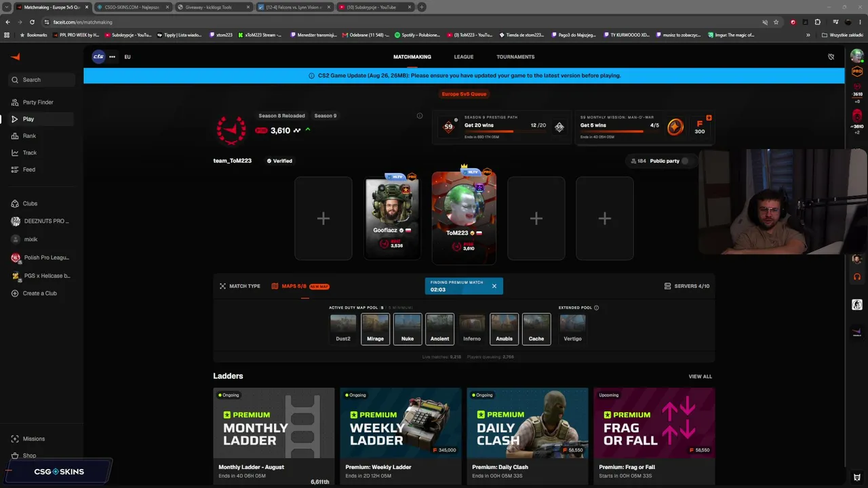Viewport: 868px width, 488px height.
Task: Open the user profile avatar at top right
Action: (x=857, y=56)
